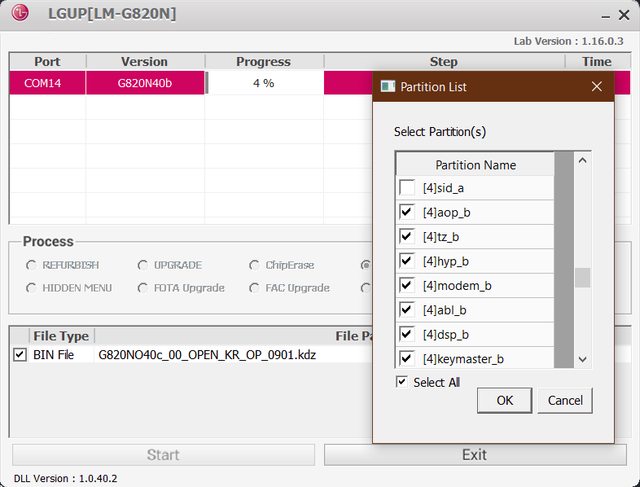The image size is (640, 487).
Task: Select the REFURBISH process option
Action: tap(32, 265)
